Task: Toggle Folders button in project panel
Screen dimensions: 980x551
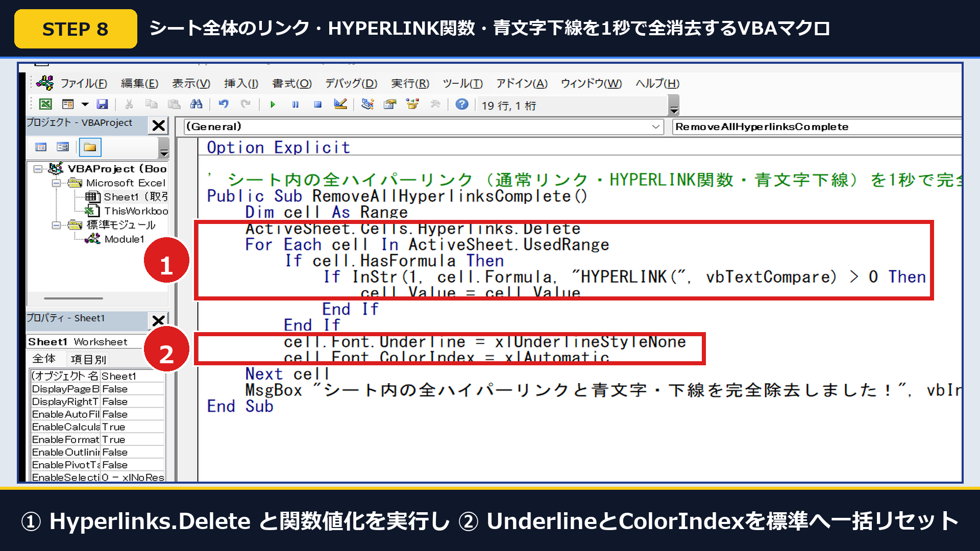Action: [90, 147]
